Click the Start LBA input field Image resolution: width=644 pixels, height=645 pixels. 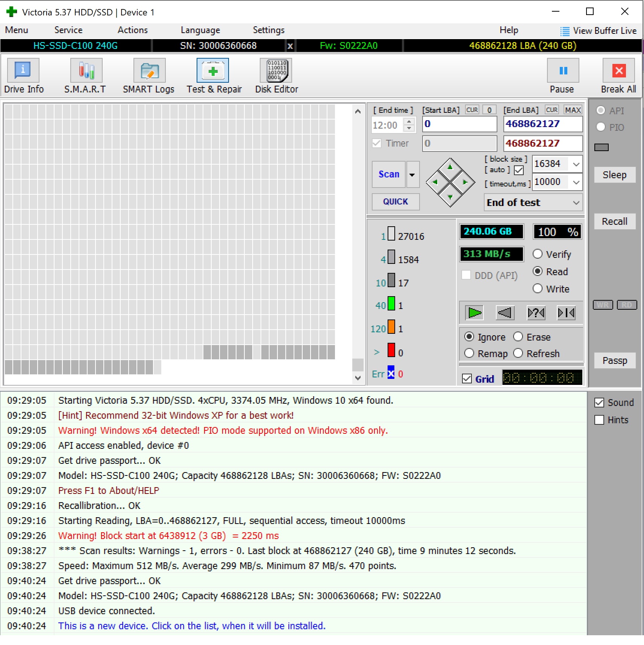[459, 124]
